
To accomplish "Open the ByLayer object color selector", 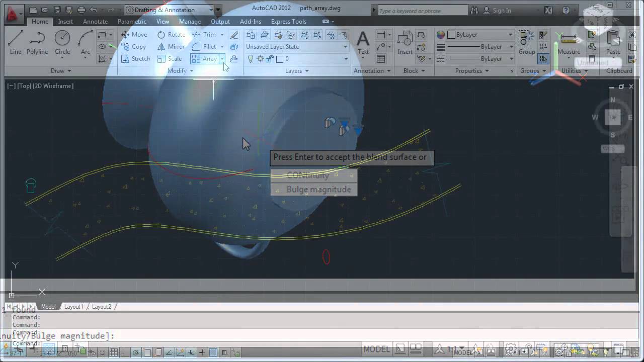I will tap(480, 35).
